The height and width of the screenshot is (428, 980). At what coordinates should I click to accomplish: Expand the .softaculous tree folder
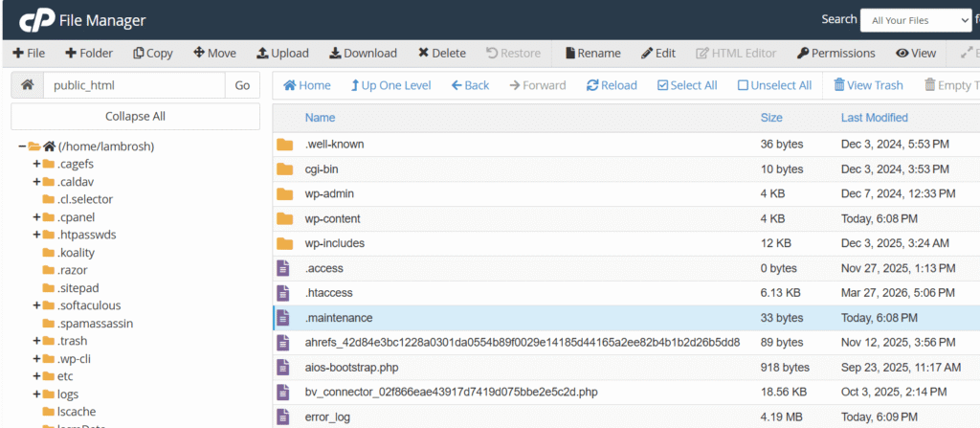36,305
